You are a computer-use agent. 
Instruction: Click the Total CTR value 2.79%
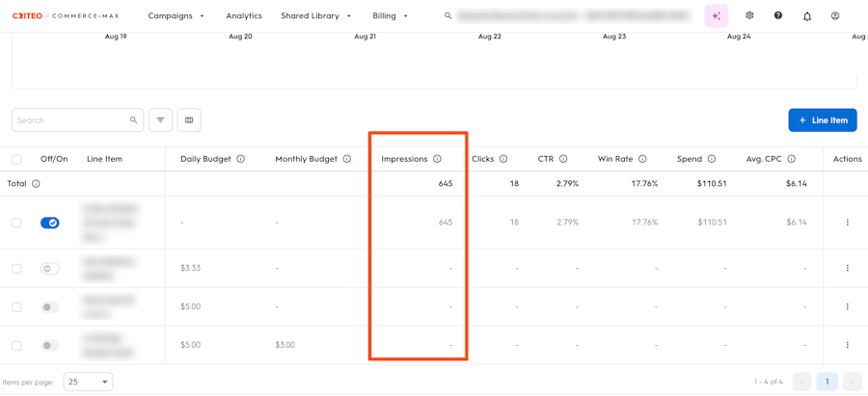567,184
